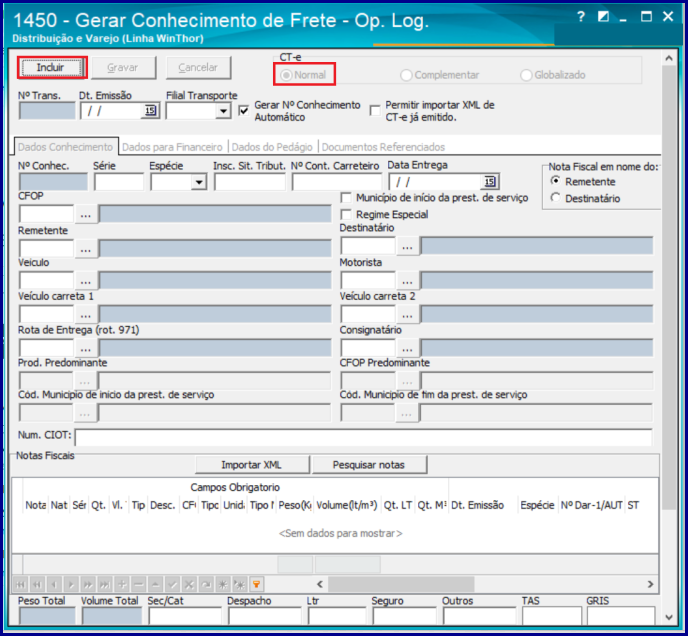This screenshot has height=636, width=688.
Task: Enable Permitir importar XML de CT-e
Action: (375, 111)
